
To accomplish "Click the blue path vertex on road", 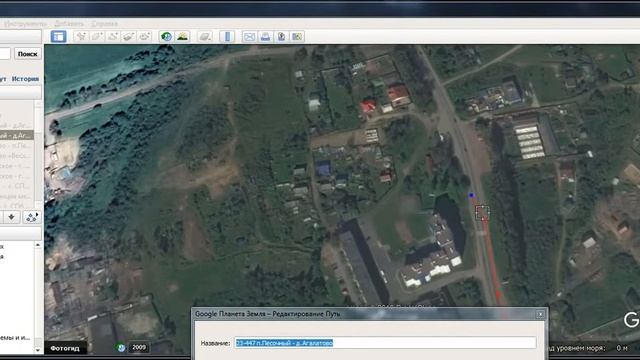I will tap(471, 196).
